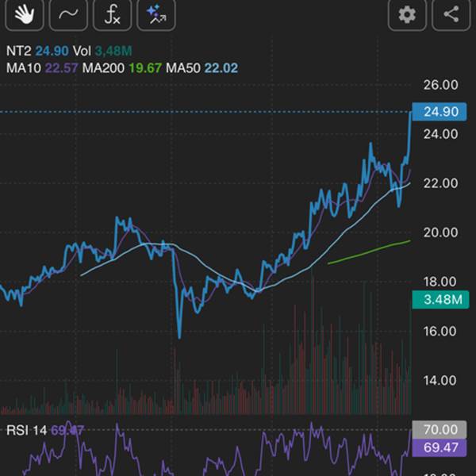
Task: Click the 26.00 price axis label
Action: 440,85
